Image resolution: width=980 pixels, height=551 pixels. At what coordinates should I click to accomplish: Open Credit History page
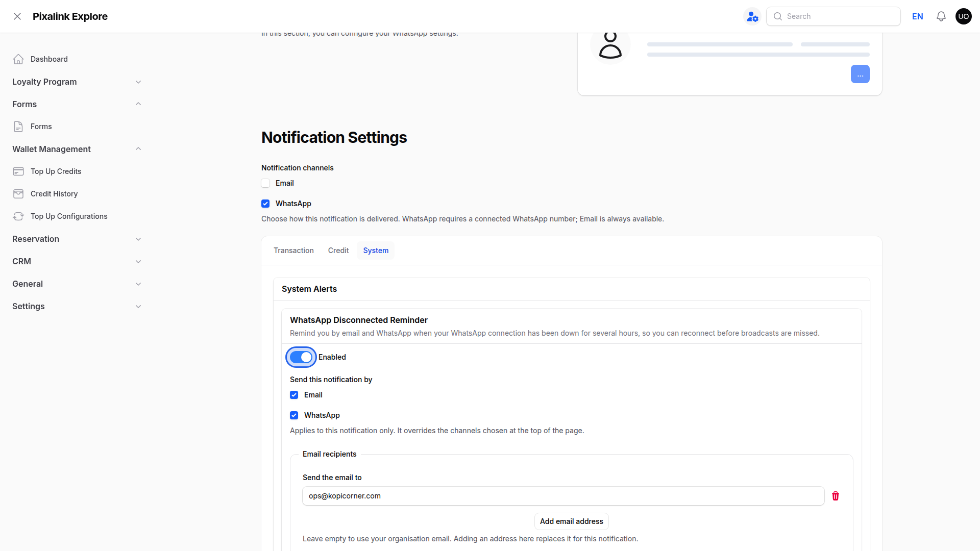coord(77,194)
